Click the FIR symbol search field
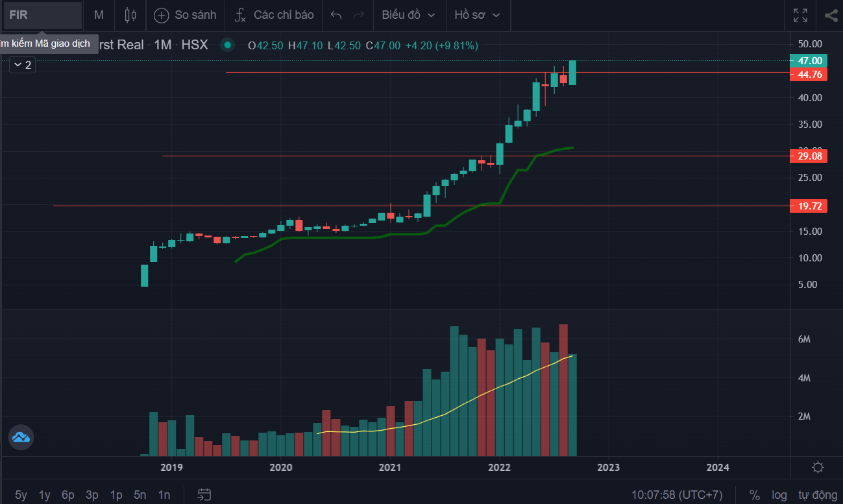The image size is (843, 504). [x=43, y=15]
